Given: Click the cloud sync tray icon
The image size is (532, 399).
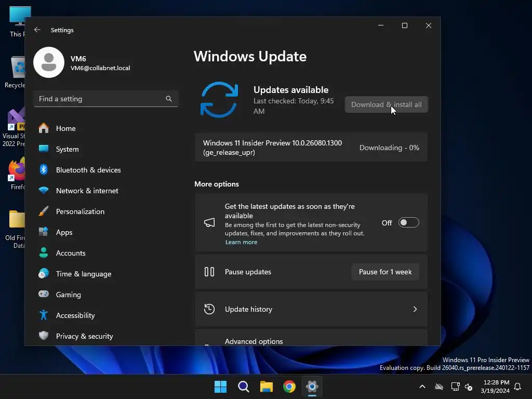Looking at the screenshot, I should click(439, 387).
